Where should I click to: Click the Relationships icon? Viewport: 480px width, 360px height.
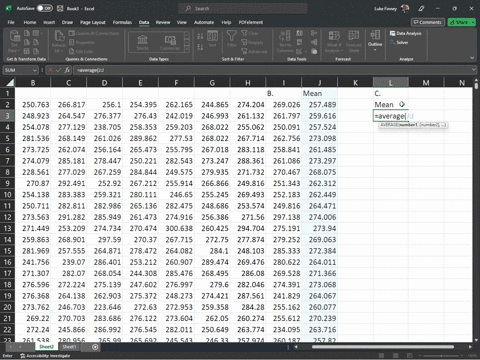pyautogui.click(x=314, y=42)
